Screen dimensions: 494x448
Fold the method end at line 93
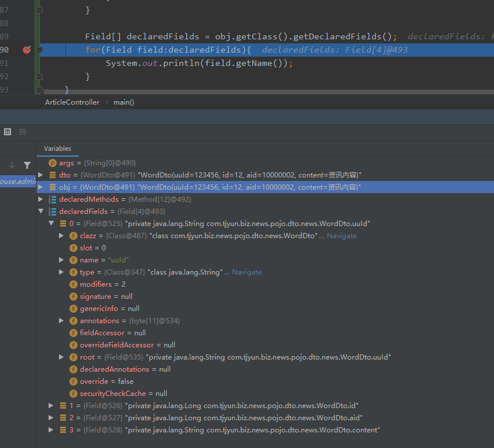(40, 90)
